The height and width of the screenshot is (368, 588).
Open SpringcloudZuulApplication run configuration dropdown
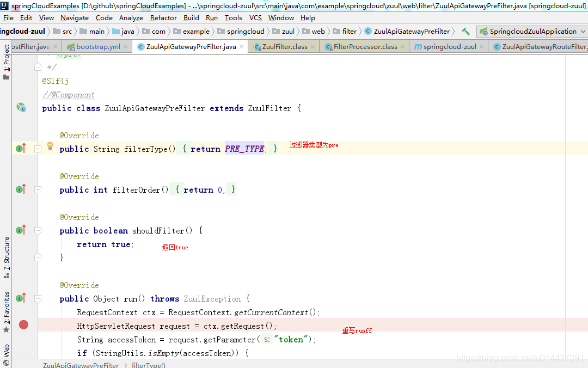532,32
